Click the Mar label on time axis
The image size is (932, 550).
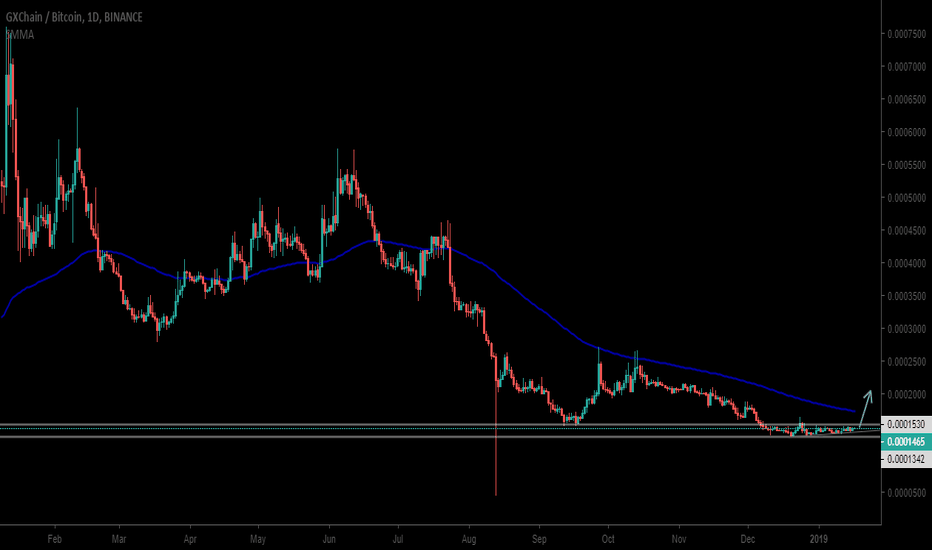[x=119, y=539]
